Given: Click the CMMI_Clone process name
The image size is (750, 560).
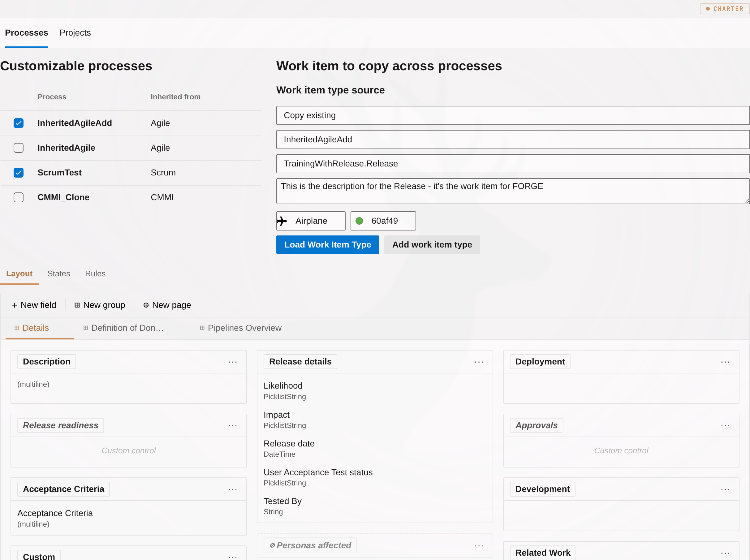Looking at the screenshot, I should click(x=63, y=197).
